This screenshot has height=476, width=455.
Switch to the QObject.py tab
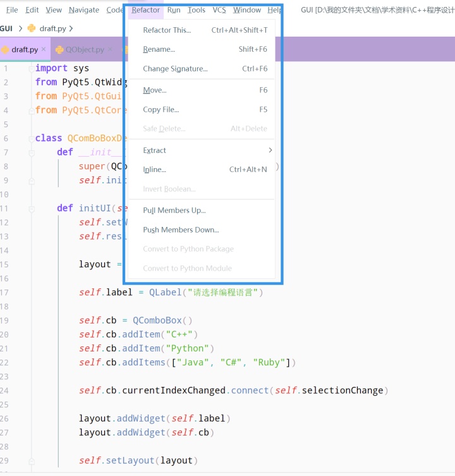pyautogui.click(x=85, y=49)
